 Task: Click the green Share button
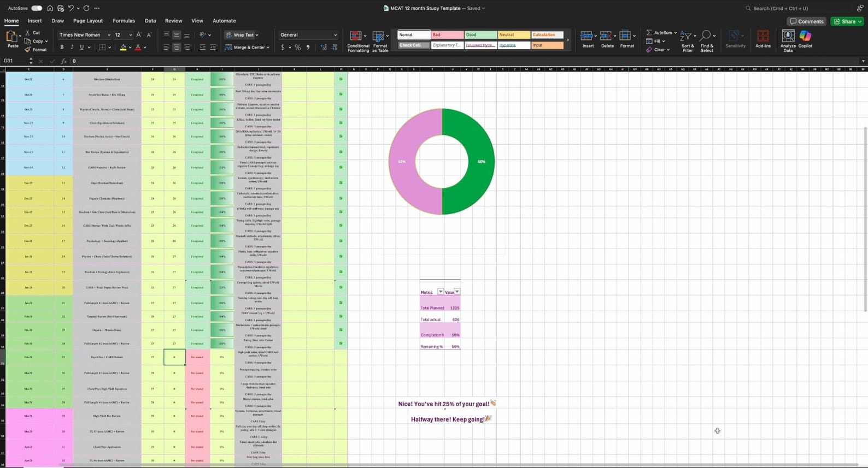(x=846, y=21)
